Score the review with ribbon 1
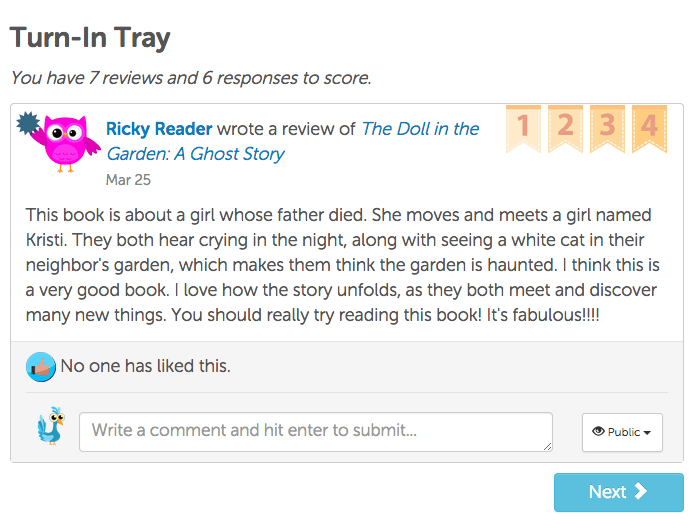The width and height of the screenshot is (695, 528). pyautogui.click(x=523, y=127)
